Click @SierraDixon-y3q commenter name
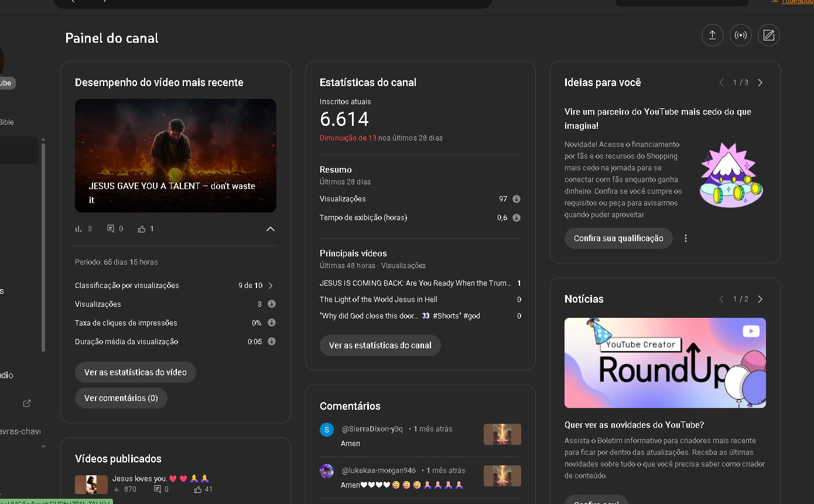The image size is (814, 504). coord(372,429)
